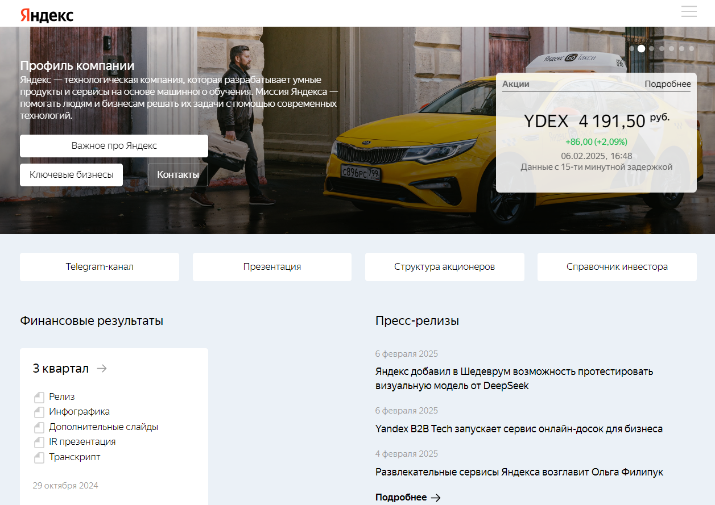Open the Презентация card
The width and height of the screenshot is (715, 505).
click(272, 267)
